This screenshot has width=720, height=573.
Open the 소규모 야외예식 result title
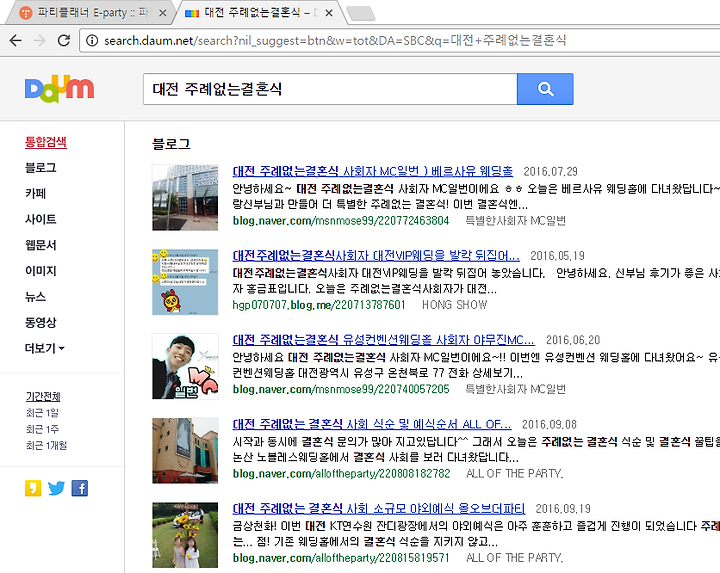click(x=379, y=508)
